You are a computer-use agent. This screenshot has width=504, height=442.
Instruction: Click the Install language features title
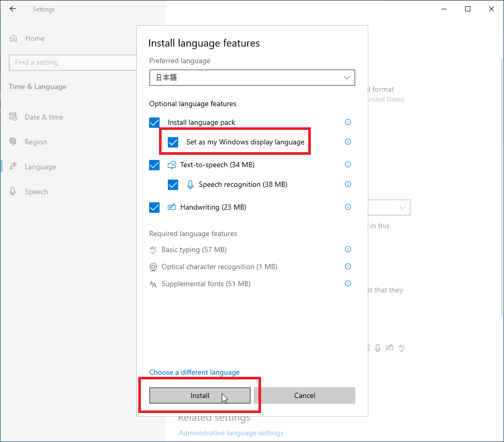[x=204, y=43]
